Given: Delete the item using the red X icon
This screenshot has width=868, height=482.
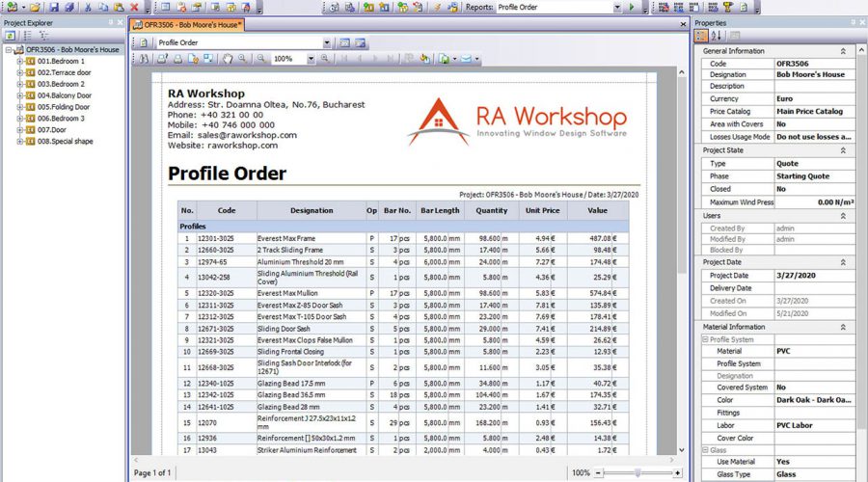Looking at the screenshot, I should tap(134, 7).
